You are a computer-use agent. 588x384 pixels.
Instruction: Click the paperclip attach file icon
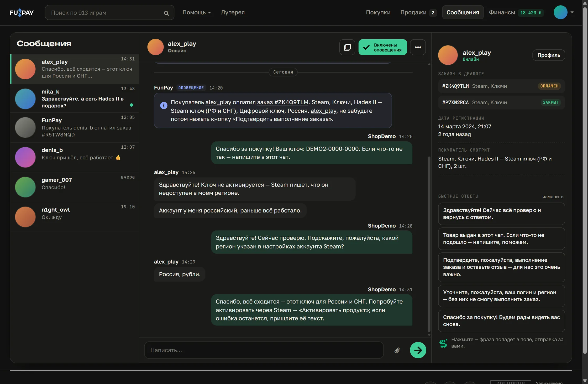pos(397,350)
